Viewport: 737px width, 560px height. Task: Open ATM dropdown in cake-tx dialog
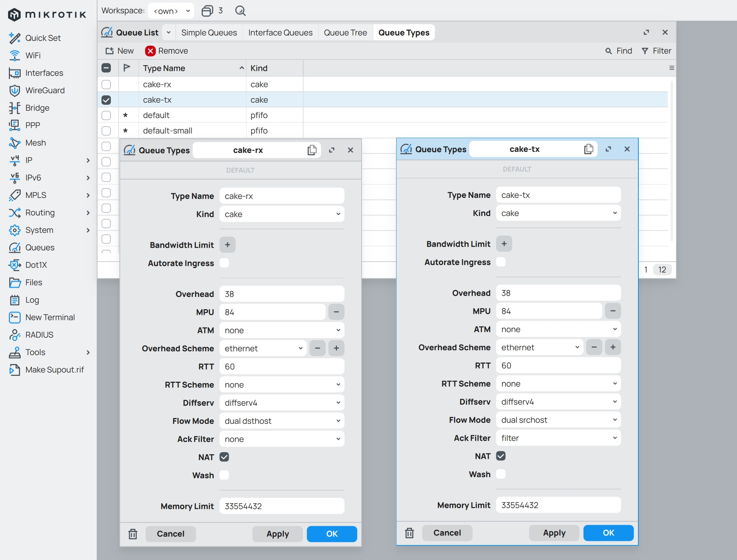[x=558, y=329]
